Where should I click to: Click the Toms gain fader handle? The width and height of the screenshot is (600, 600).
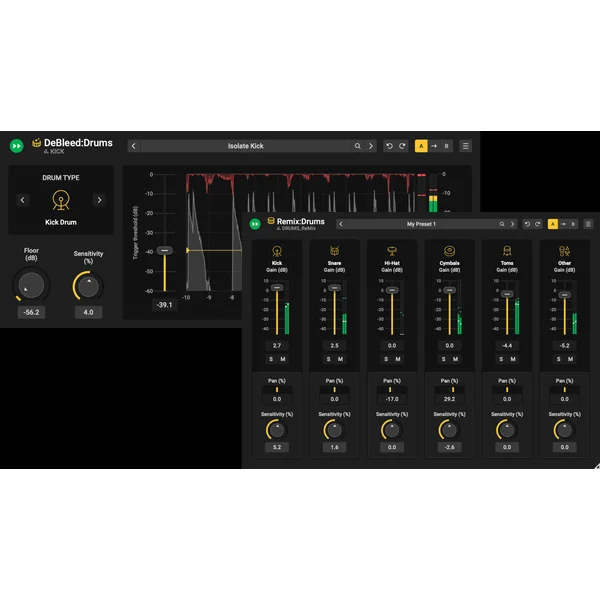[507, 294]
